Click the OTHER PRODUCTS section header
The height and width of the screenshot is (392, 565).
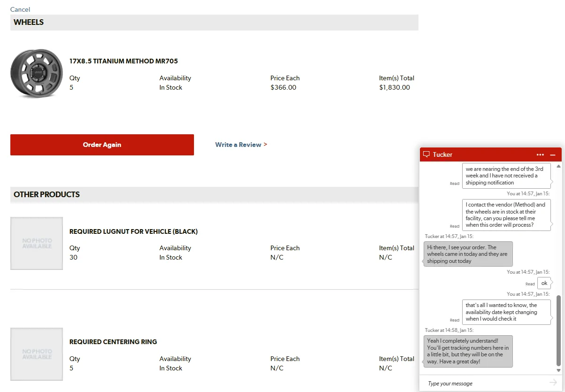click(x=214, y=194)
